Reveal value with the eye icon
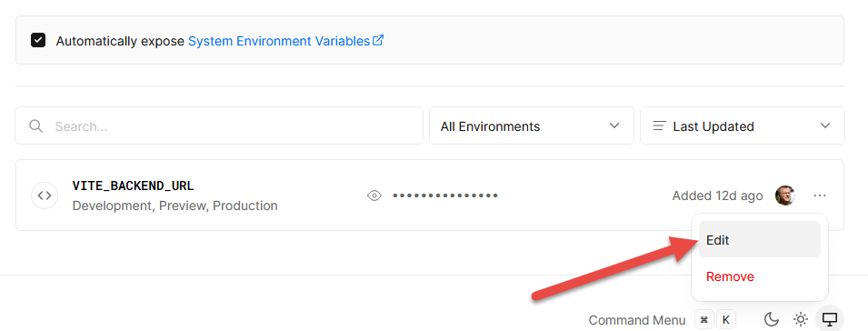This screenshot has width=868, height=331. click(x=374, y=196)
